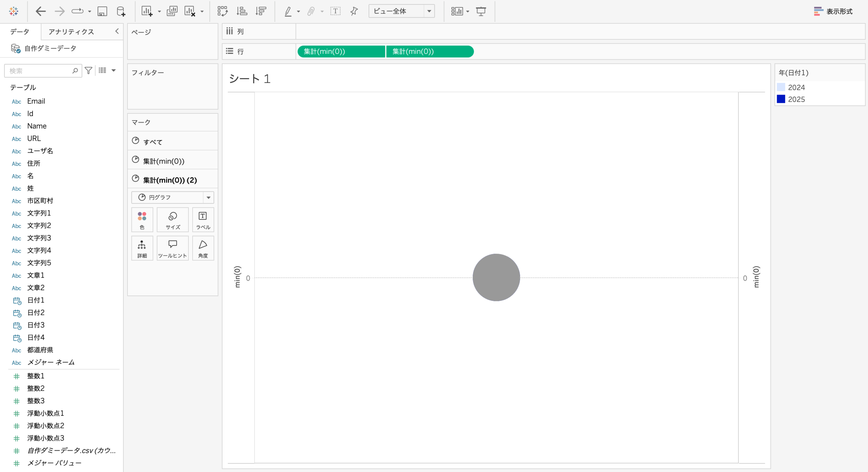The image size is (868, 472).
Task: Click second 集計(min(0)) pill in rows
Action: pos(429,51)
